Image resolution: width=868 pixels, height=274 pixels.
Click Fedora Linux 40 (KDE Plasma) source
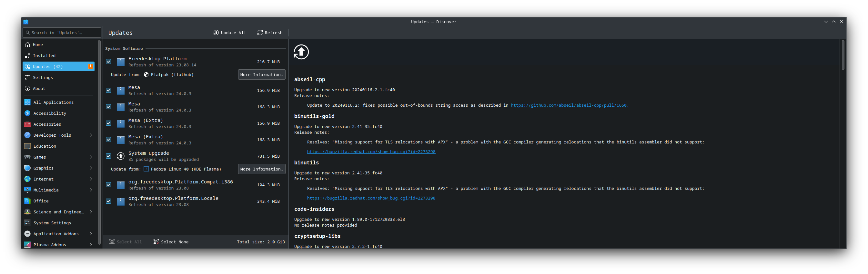[x=182, y=169]
